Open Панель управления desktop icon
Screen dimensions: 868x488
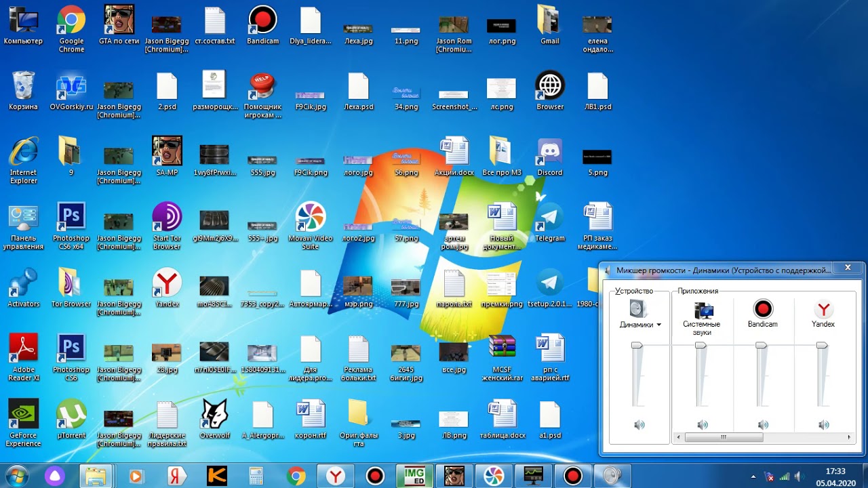click(x=23, y=226)
